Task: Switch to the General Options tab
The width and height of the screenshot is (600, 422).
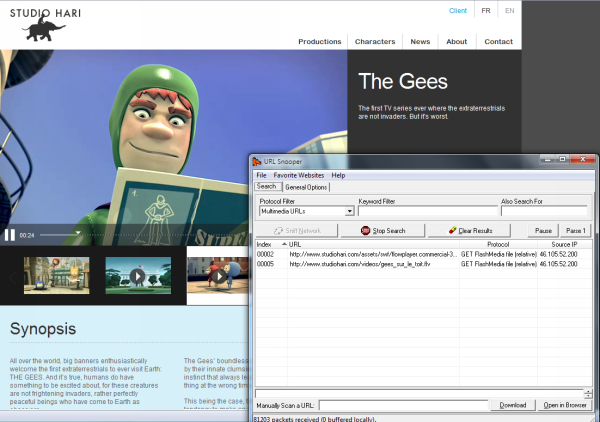Action: coord(306,187)
